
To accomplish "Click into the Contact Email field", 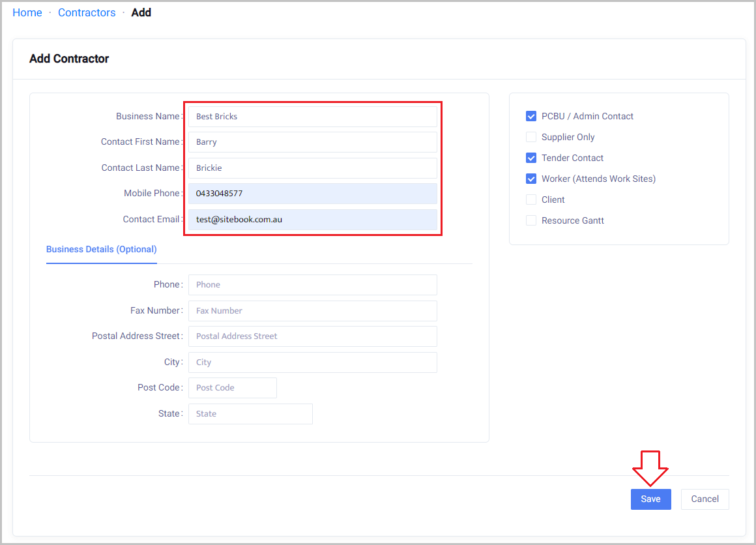I will click(x=312, y=220).
